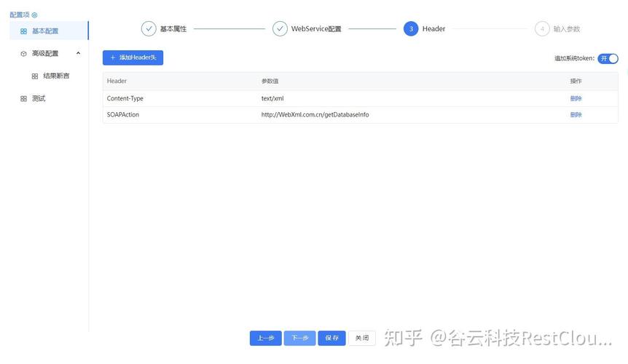Screen dimensions: 628x364
Task: Open 高级配置 in the sidebar
Action: (x=49, y=53)
